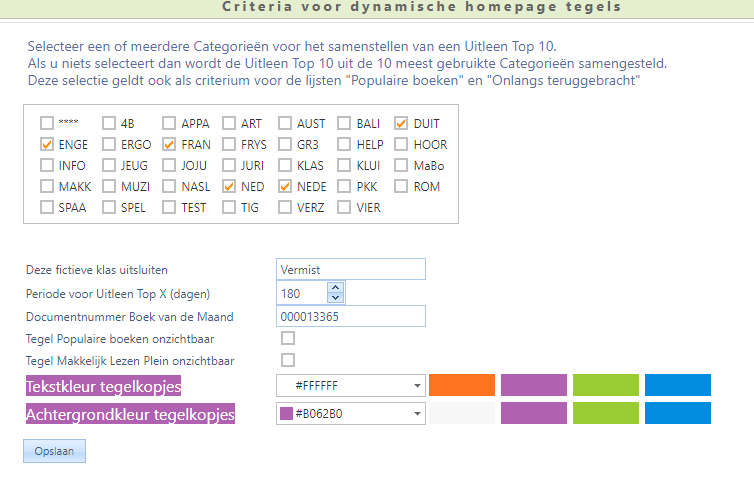754x493 pixels.
Task: Tick the VIER category checkbox
Action: coord(346,208)
